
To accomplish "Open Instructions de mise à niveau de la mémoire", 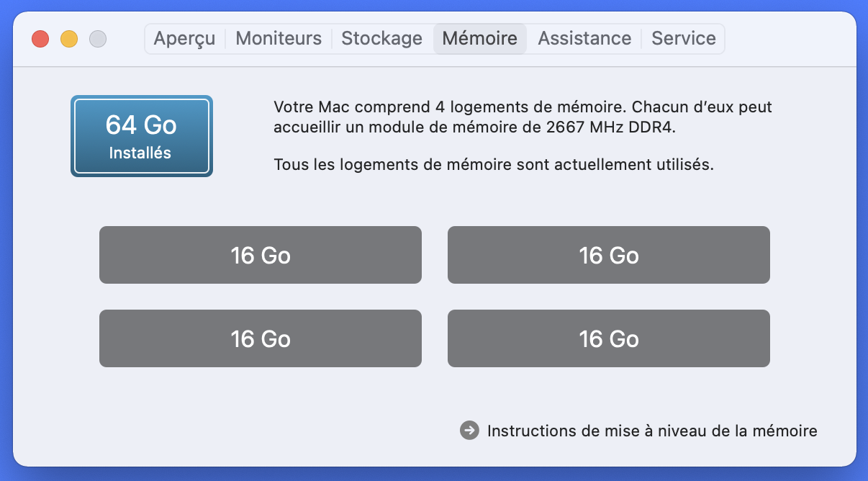I will coord(652,431).
